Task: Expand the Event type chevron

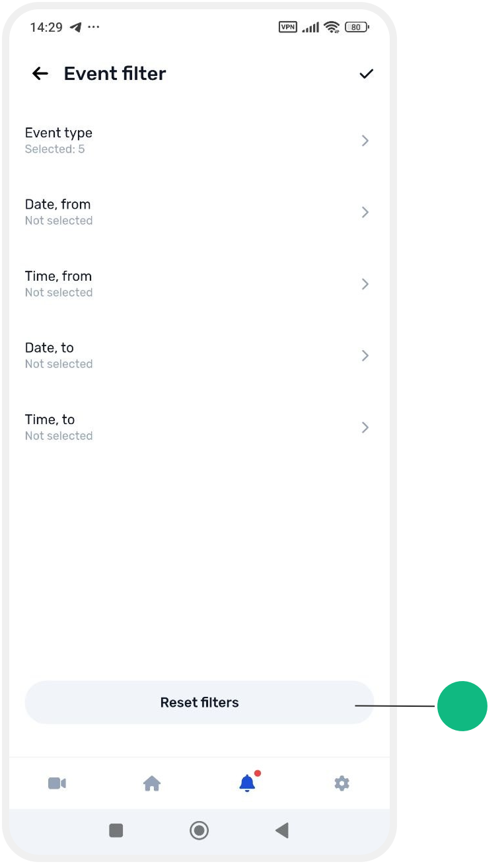Action: 365,141
